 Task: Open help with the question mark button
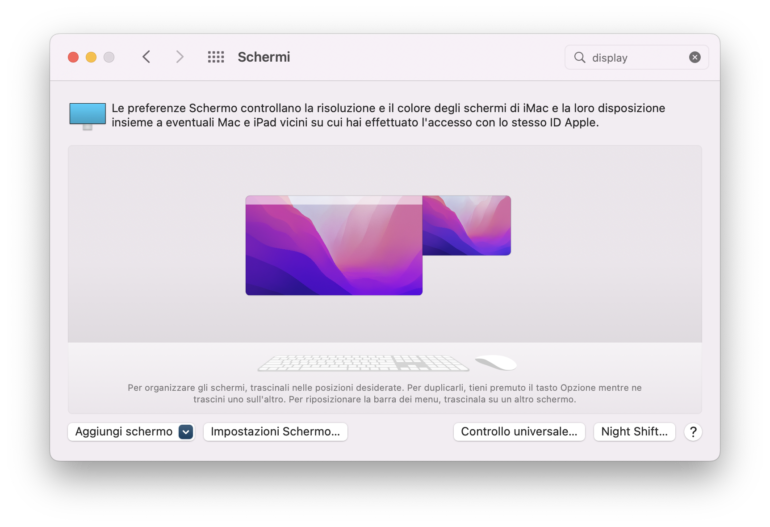(693, 432)
